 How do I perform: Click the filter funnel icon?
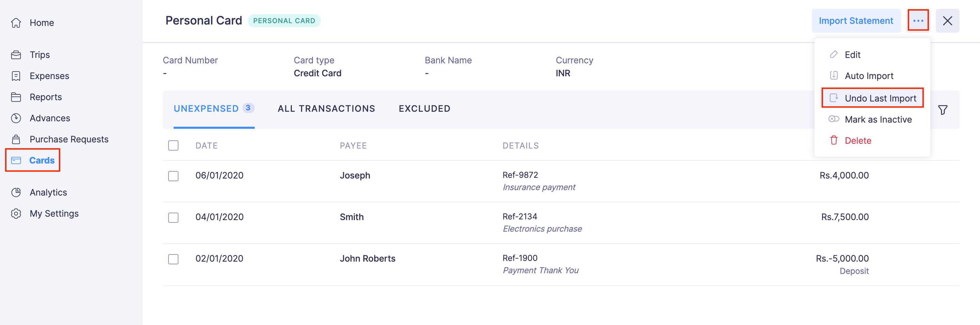[x=942, y=110]
